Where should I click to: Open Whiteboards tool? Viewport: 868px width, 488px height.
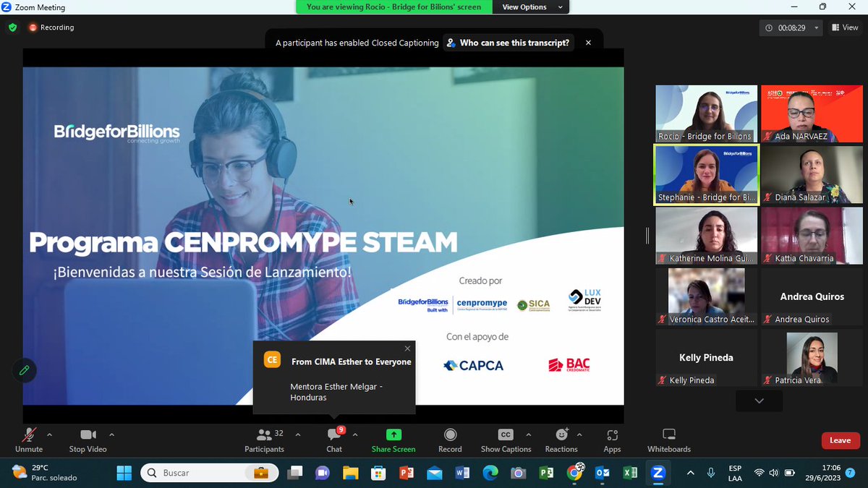(x=669, y=440)
